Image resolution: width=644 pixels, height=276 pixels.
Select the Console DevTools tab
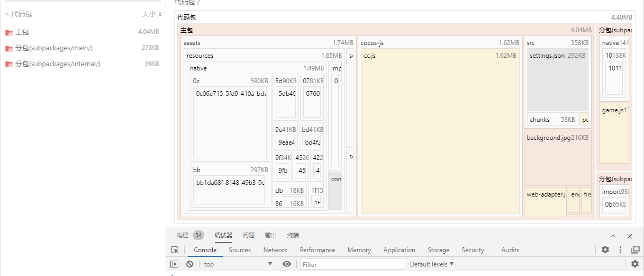pyautogui.click(x=205, y=250)
